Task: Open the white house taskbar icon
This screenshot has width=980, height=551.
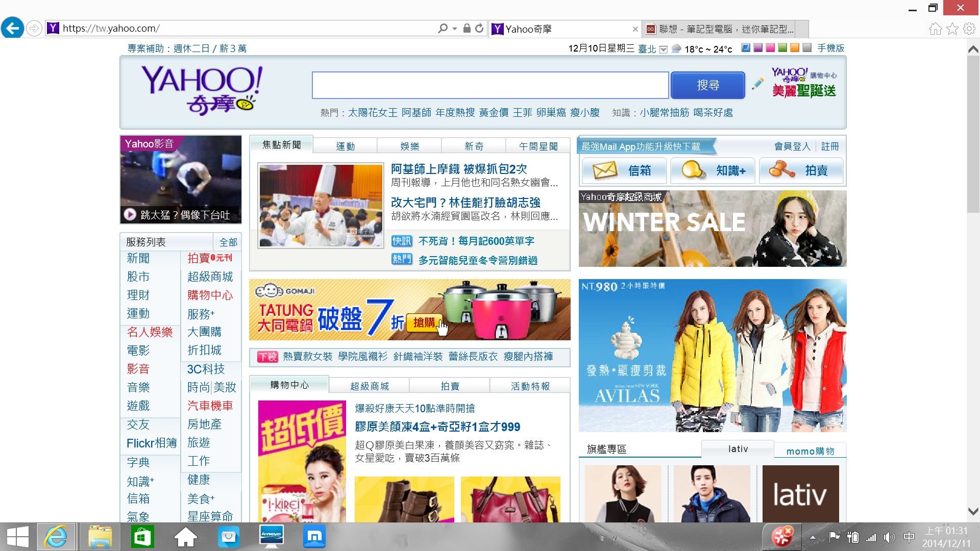Action: tap(185, 537)
